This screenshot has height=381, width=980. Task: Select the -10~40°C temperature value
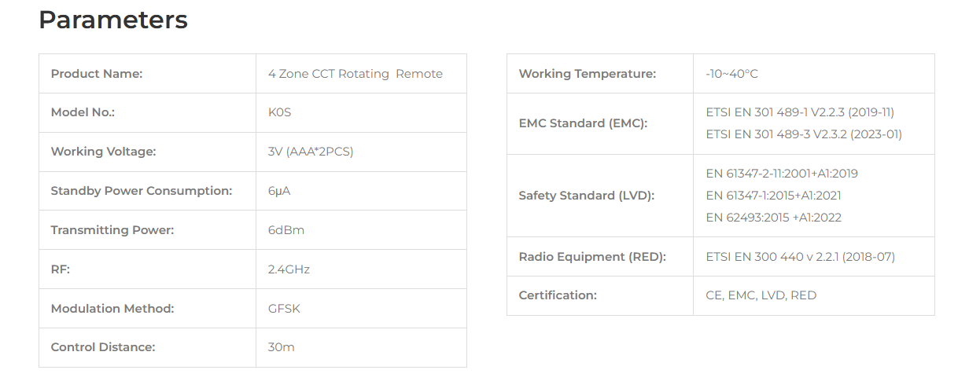pyautogui.click(x=732, y=74)
